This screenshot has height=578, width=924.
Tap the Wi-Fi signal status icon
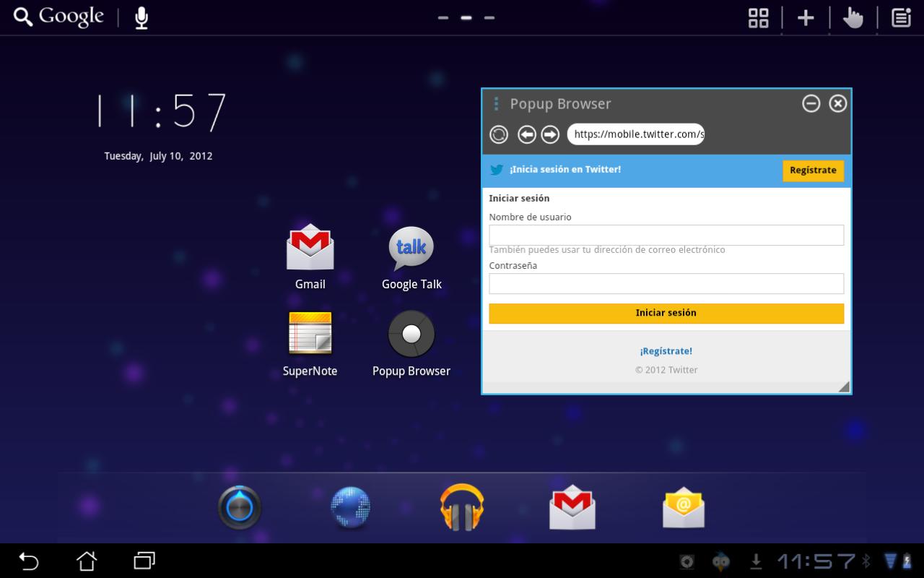pyautogui.click(x=890, y=561)
